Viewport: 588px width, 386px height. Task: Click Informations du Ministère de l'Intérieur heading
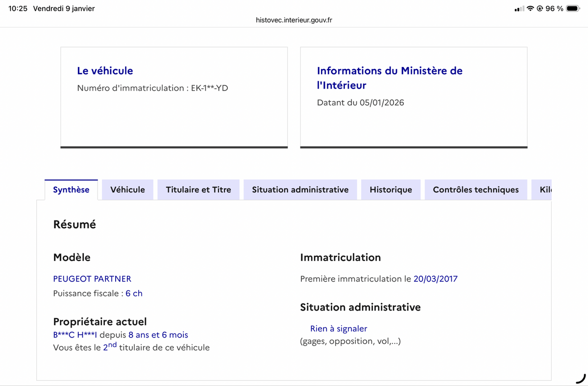coord(390,77)
